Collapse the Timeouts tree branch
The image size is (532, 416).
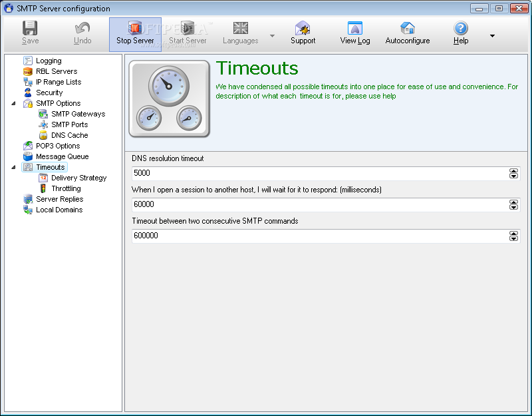point(13,167)
